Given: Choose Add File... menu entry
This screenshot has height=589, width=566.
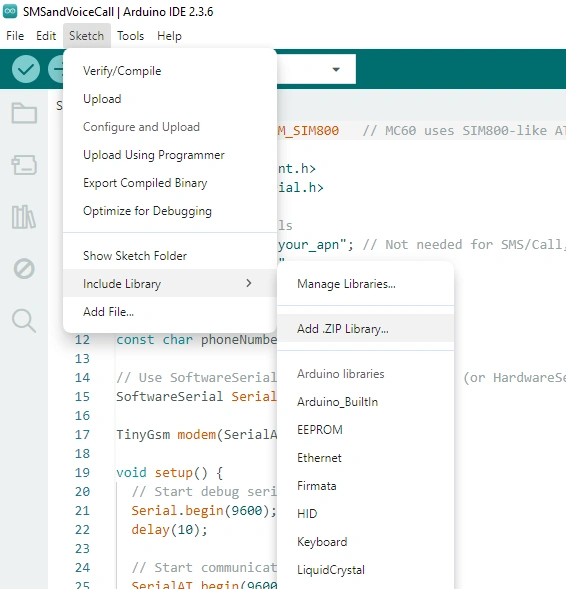Looking at the screenshot, I should pyautogui.click(x=170, y=312).
